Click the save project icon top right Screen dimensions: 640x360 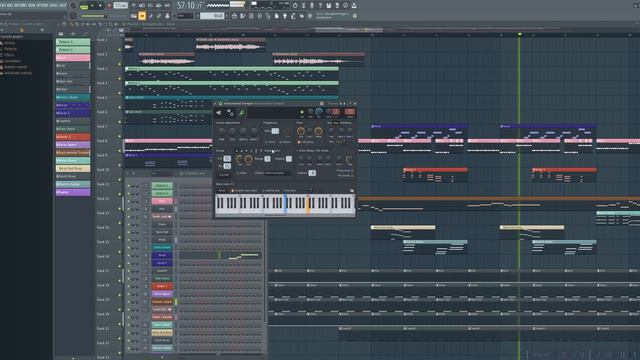[x=329, y=5]
